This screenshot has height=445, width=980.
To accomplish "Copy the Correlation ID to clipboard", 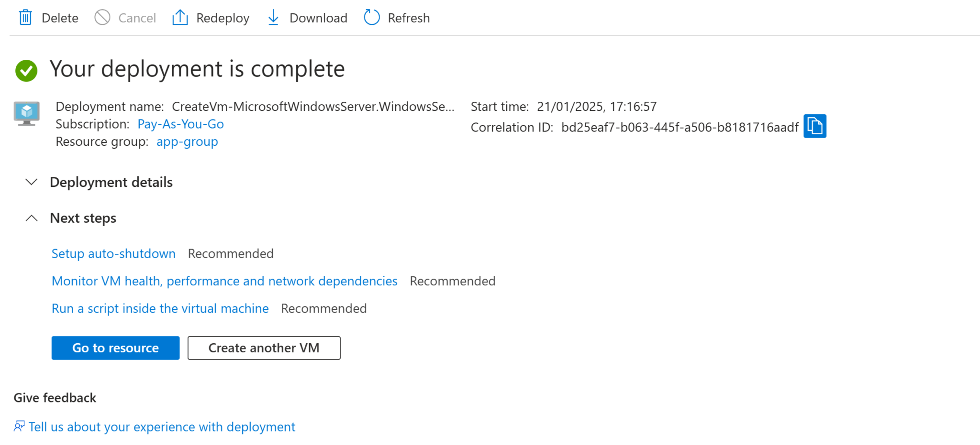I will 814,126.
